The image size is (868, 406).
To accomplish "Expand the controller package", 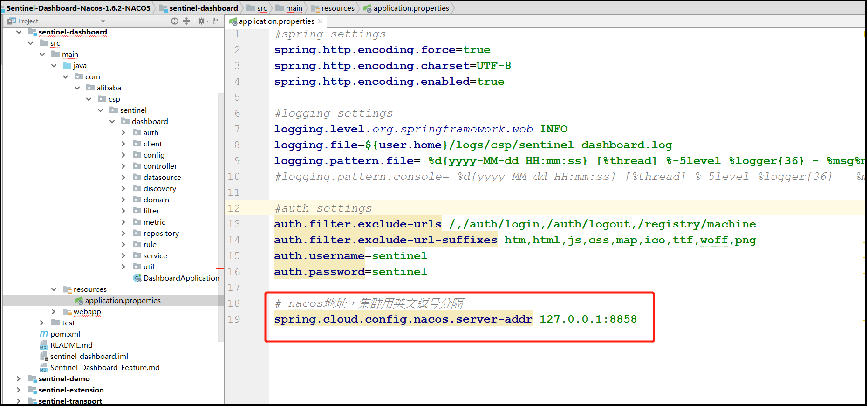I will [123, 166].
